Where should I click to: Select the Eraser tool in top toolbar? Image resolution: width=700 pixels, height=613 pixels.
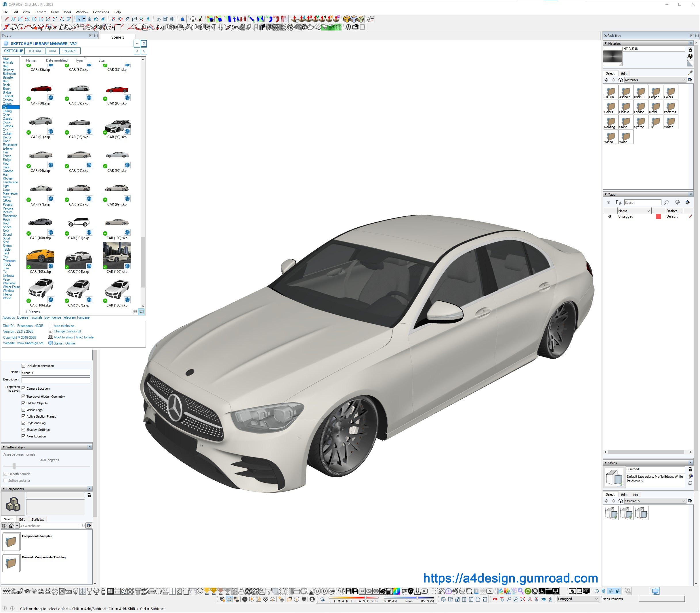103,19
